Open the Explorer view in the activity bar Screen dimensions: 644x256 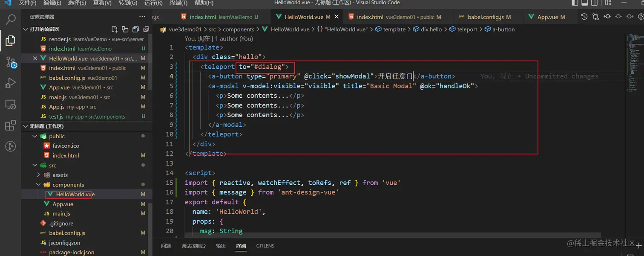(x=10, y=41)
